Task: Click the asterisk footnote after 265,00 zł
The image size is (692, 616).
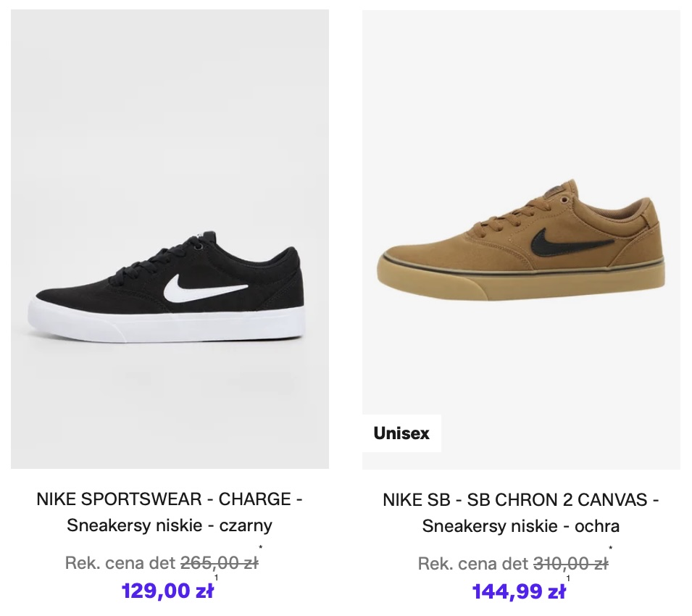Action: 261,549
